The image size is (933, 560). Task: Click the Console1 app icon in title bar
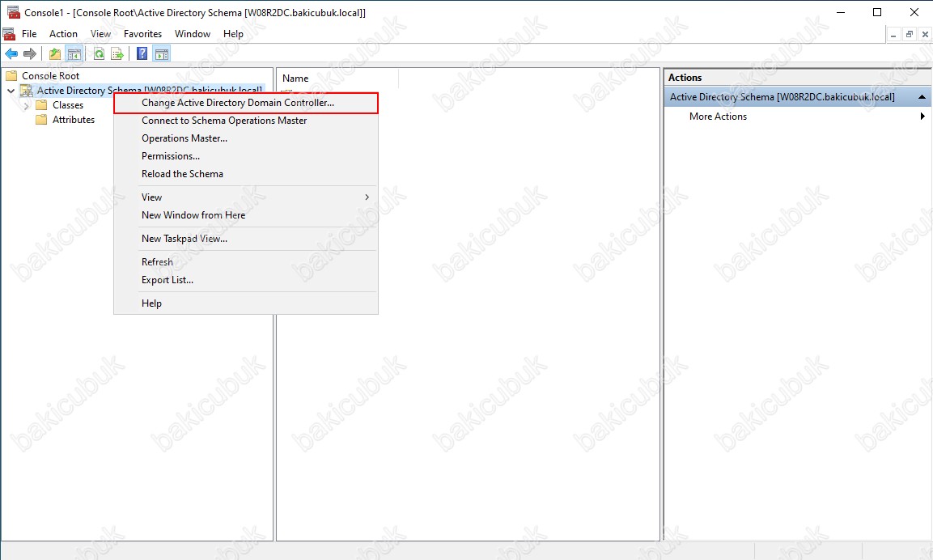13,12
